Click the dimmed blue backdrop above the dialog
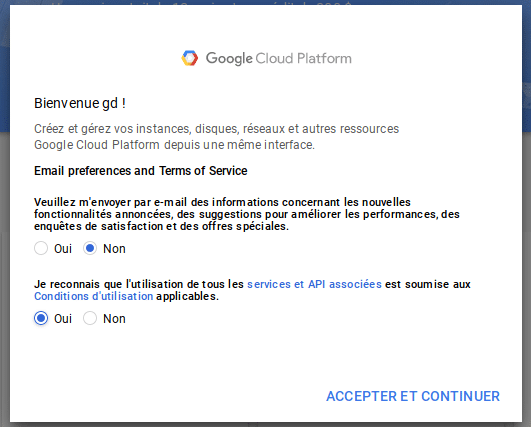This screenshot has height=427, width=531. [x=264, y=2]
